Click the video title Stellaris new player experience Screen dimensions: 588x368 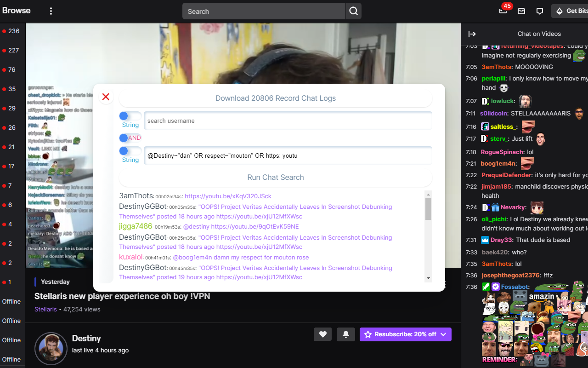point(122,296)
